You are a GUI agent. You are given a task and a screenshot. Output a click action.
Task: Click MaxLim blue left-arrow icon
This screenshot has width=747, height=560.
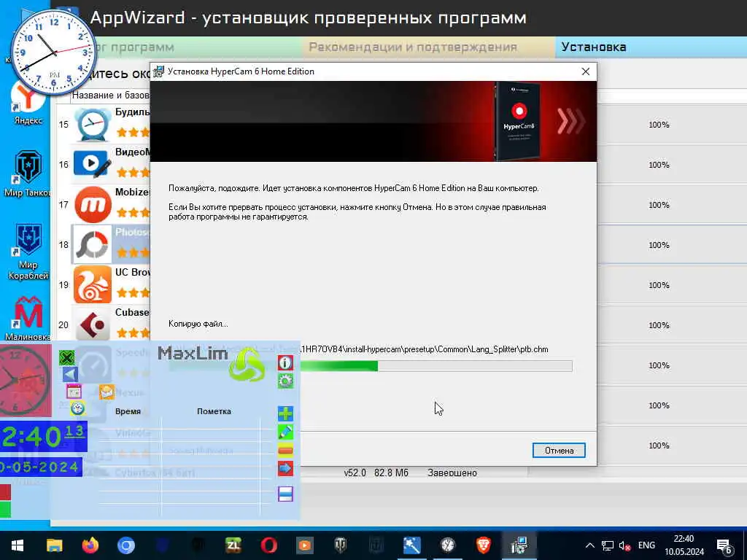click(x=70, y=374)
